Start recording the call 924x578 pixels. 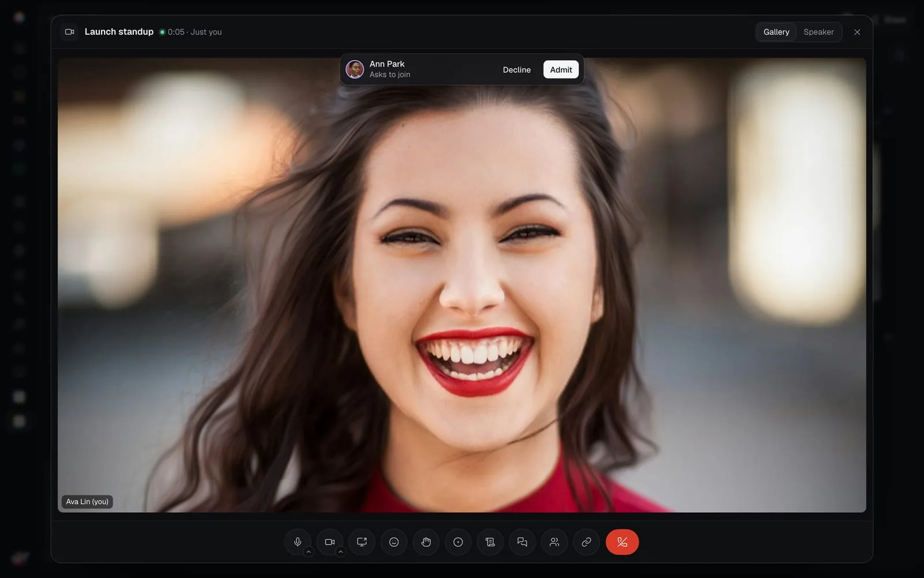click(458, 542)
